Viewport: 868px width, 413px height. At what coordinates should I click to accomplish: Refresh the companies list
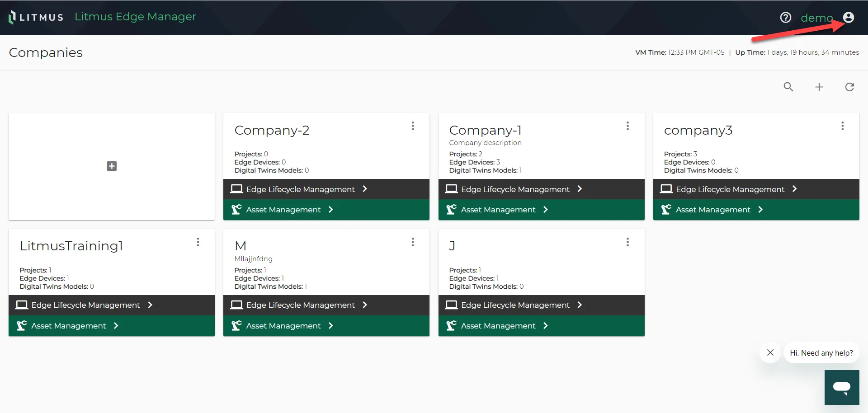[849, 87]
